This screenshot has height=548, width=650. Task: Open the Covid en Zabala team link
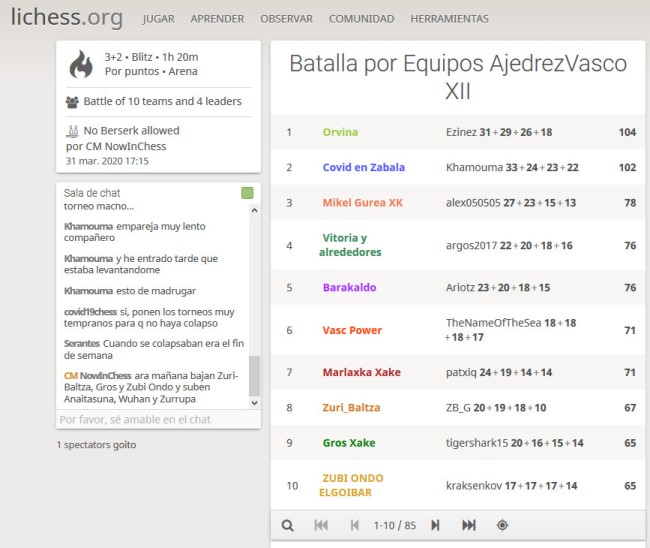pos(363,168)
